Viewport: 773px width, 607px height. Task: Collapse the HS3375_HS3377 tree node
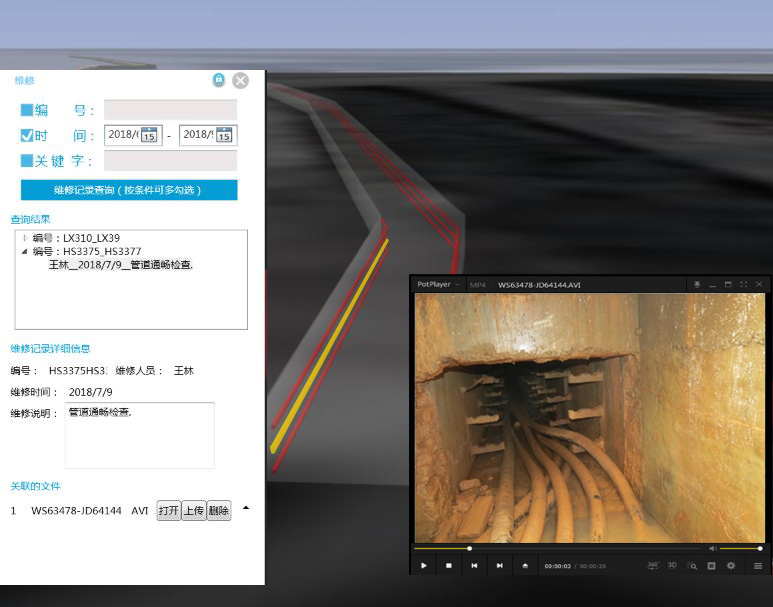tap(25, 251)
